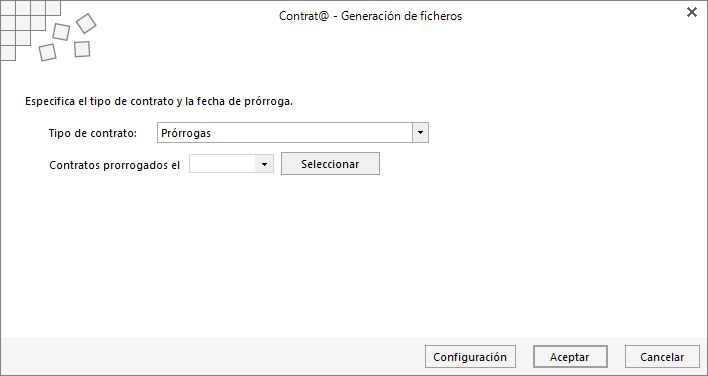Focus the Contratos prorrogados el date field

223,164
